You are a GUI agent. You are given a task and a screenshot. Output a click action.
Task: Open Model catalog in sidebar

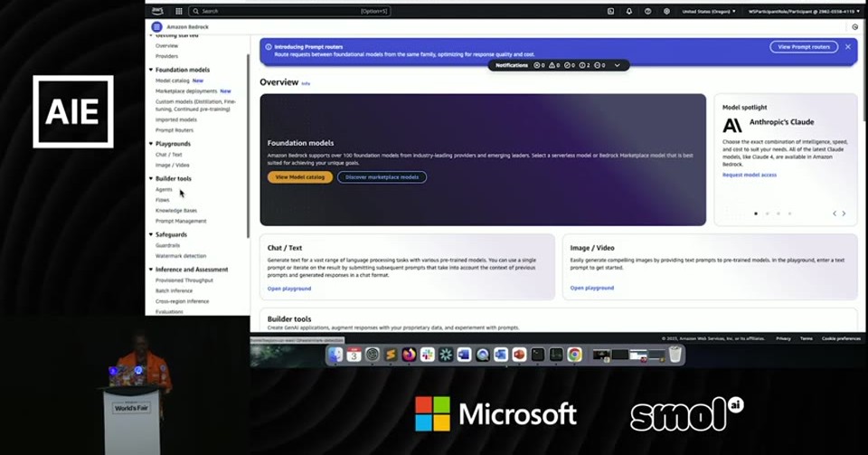coord(172,81)
